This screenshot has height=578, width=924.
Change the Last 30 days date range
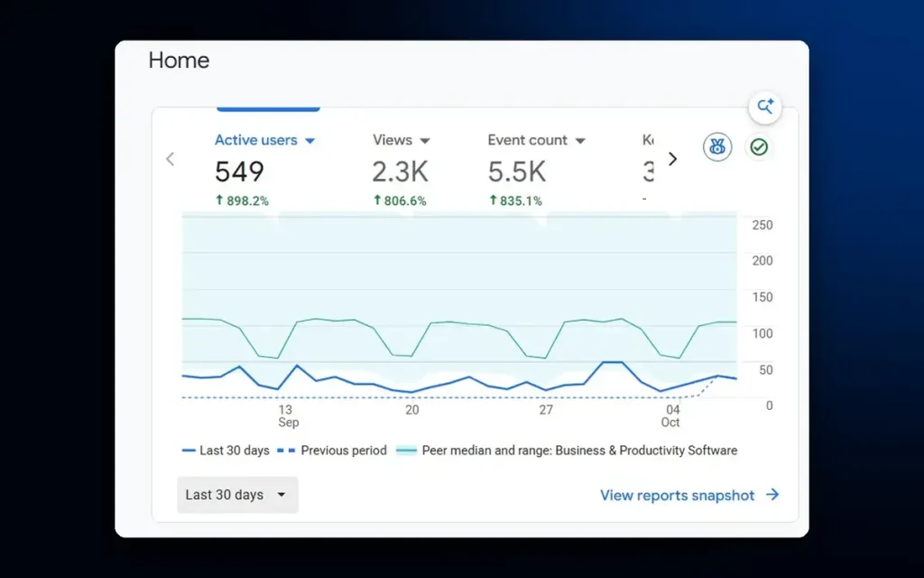237,495
